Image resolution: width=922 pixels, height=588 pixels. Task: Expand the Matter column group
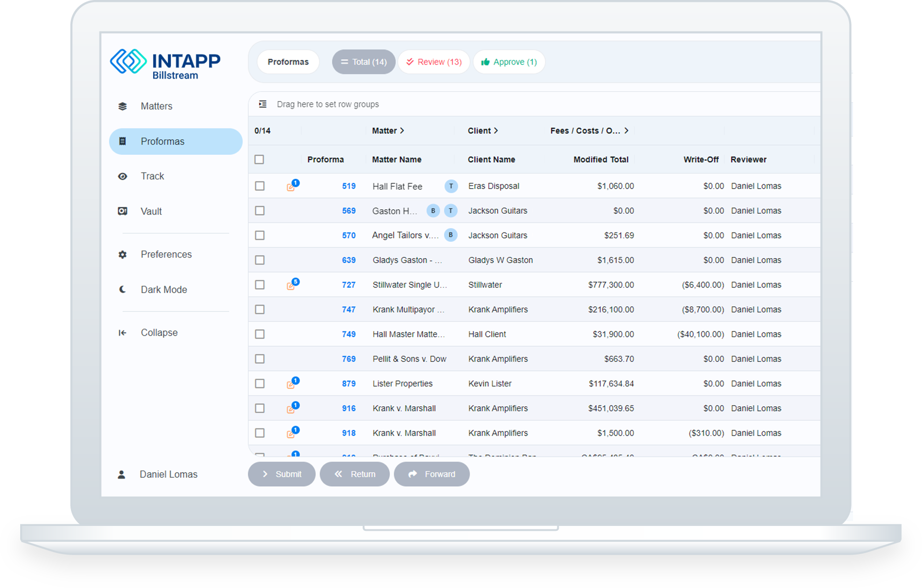tap(402, 131)
